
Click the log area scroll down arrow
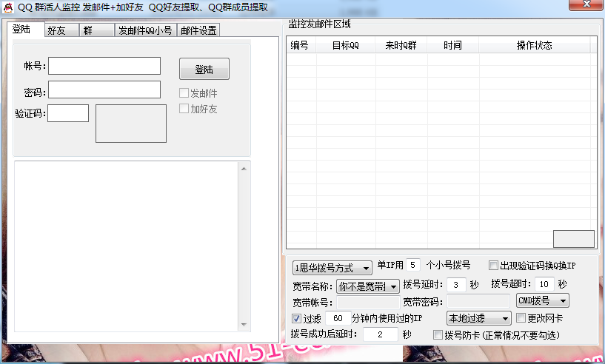(x=244, y=325)
